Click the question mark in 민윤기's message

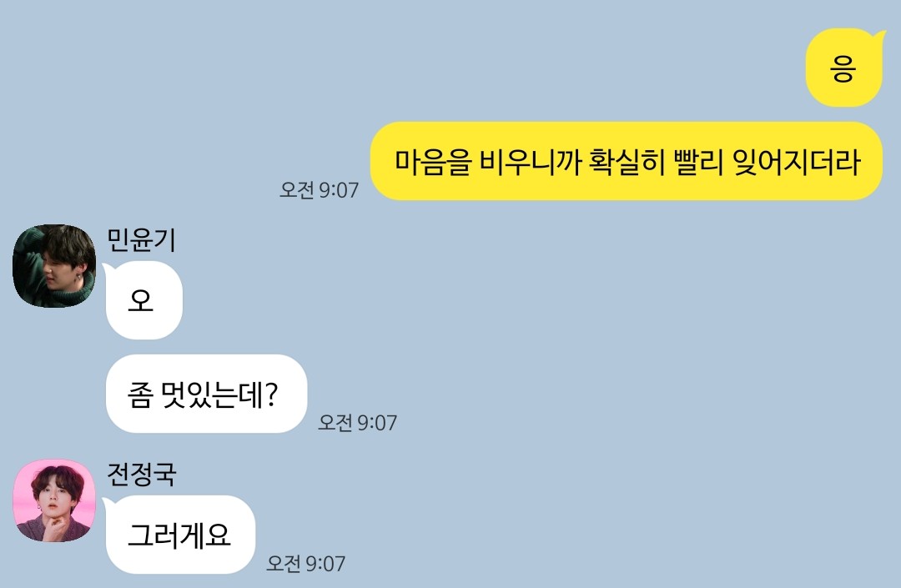[x=272, y=395]
